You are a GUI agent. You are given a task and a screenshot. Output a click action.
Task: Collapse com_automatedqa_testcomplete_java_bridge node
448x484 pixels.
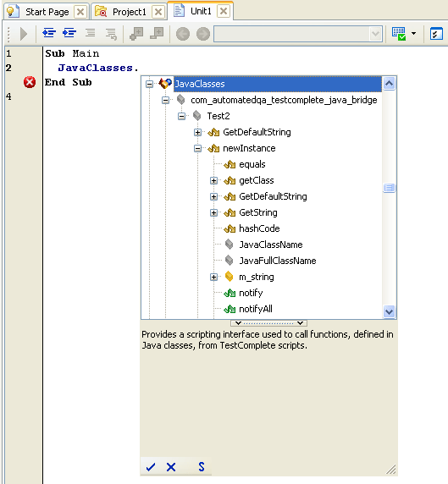[166, 100]
